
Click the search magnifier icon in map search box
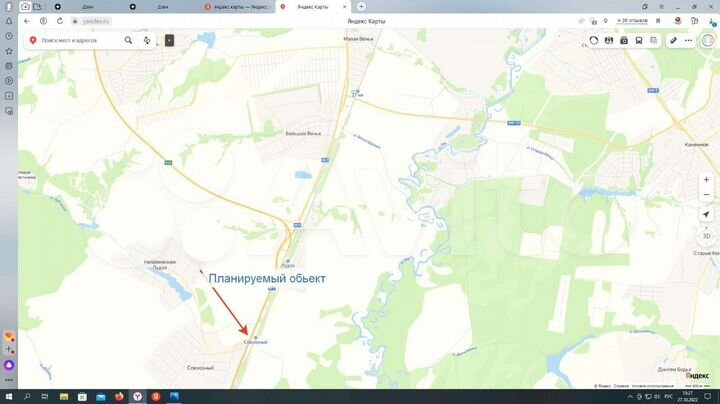click(128, 40)
